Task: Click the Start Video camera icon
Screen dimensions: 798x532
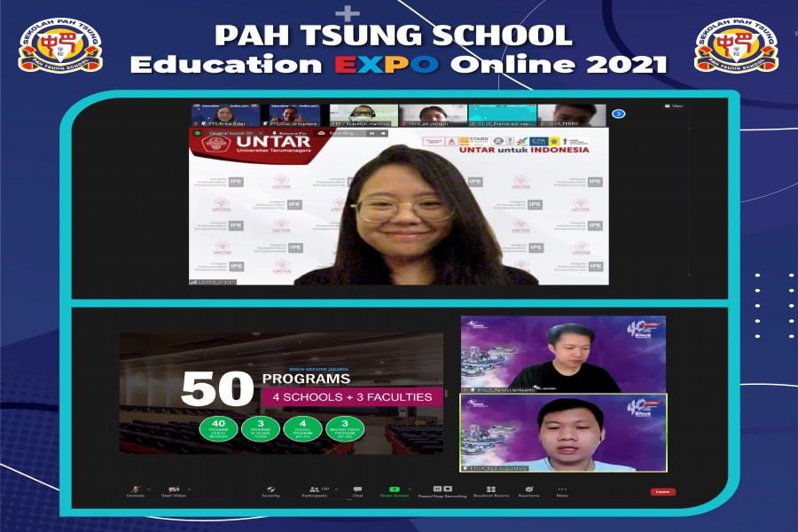Action: pyautogui.click(x=174, y=489)
